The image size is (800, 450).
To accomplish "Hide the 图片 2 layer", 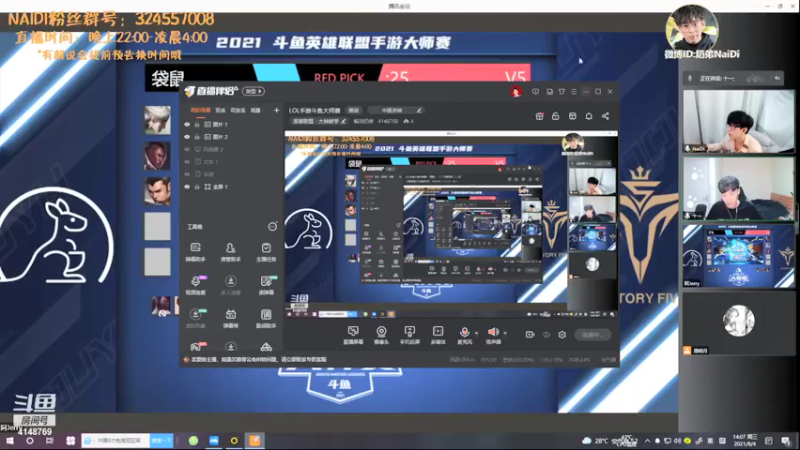I will tap(187, 137).
